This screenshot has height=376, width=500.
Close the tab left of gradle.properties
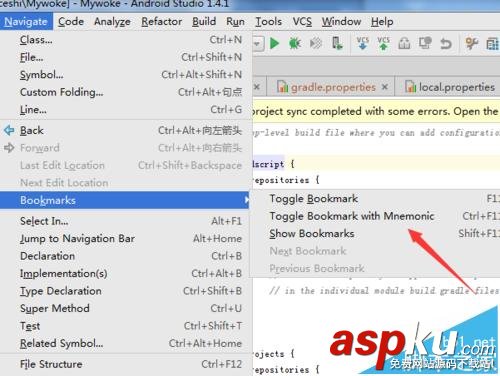point(257,87)
